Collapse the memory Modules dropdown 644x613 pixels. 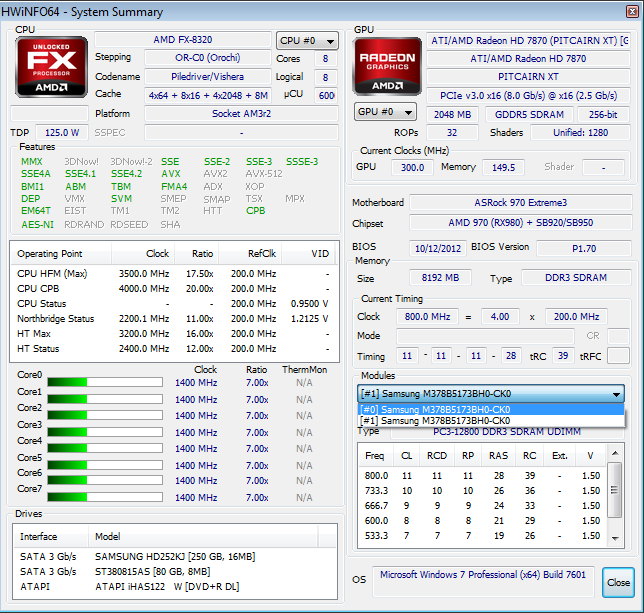pos(490,394)
